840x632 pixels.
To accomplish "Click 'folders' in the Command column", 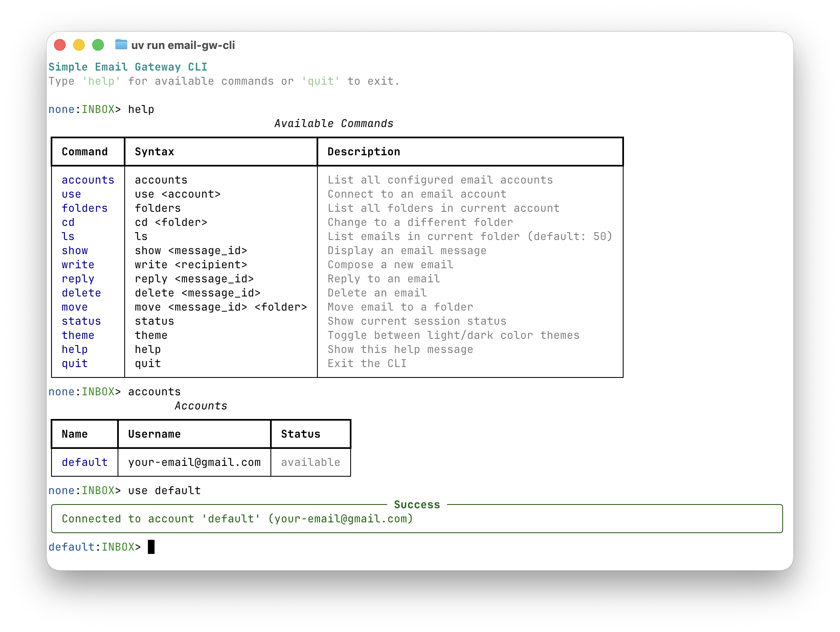I will [x=85, y=208].
